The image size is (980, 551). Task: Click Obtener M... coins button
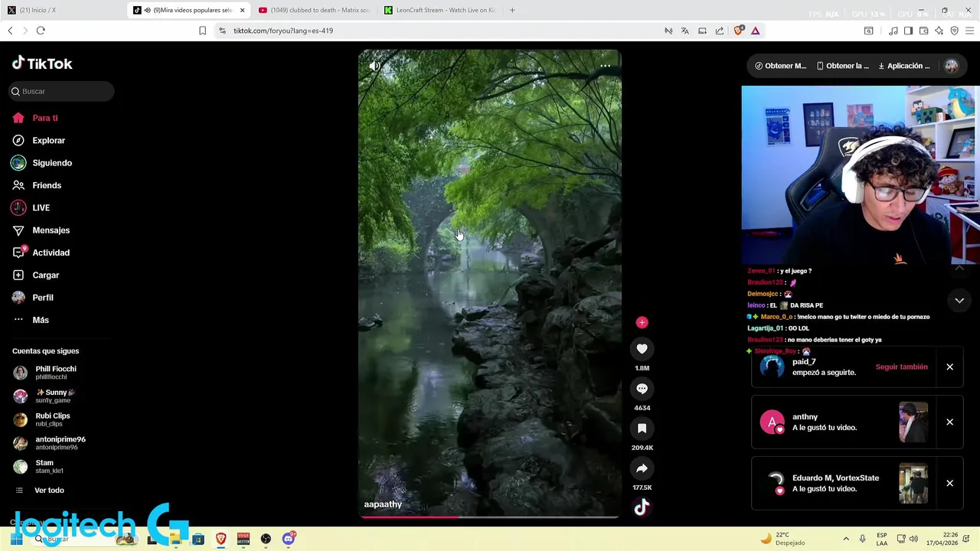pyautogui.click(x=780, y=66)
